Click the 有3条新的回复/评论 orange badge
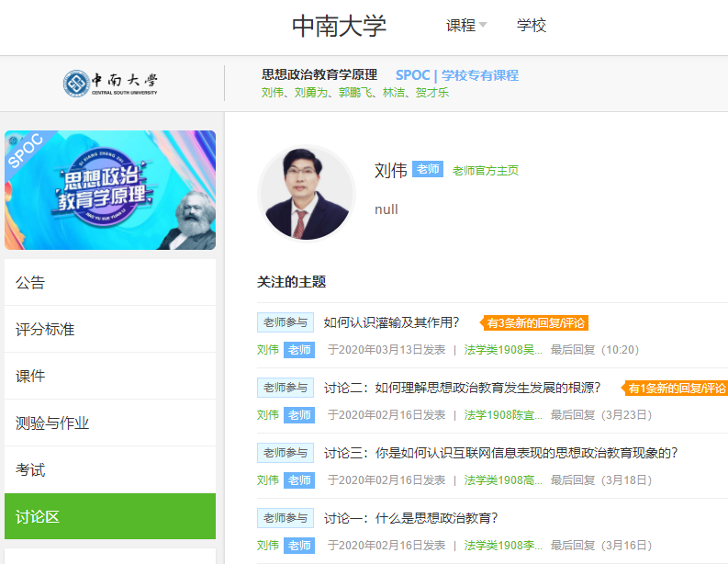Viewport: 728px width, 564px height. click(x=535, y=323)
